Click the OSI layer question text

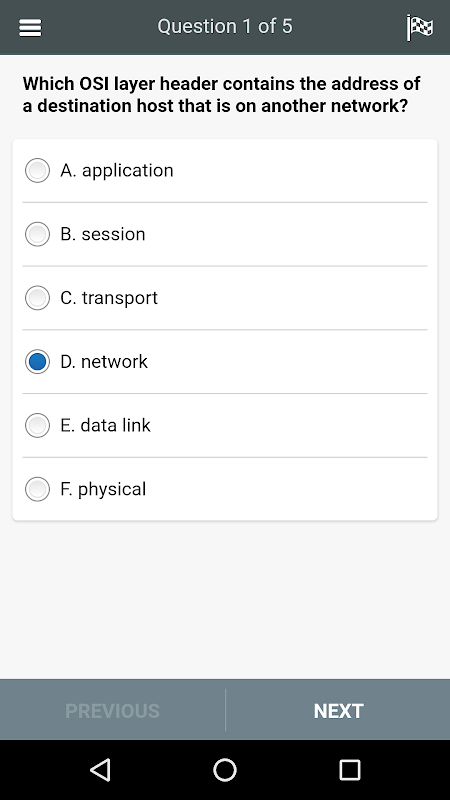coord(221,95)
